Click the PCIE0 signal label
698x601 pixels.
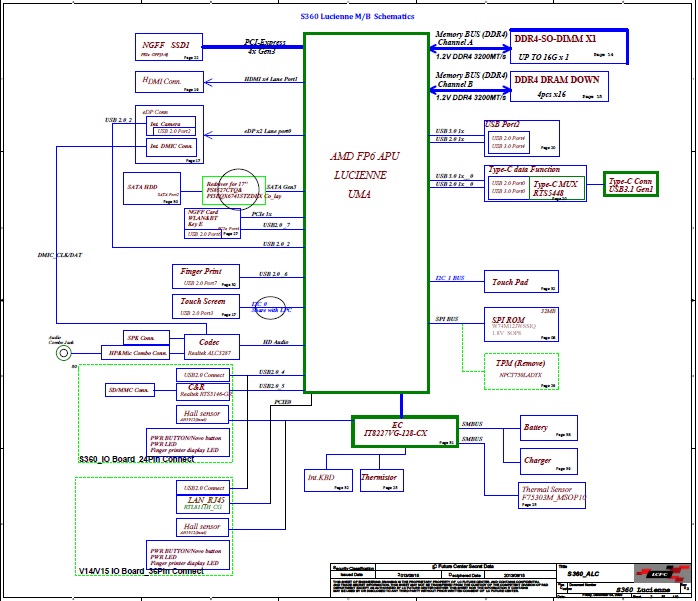point(283,402)
